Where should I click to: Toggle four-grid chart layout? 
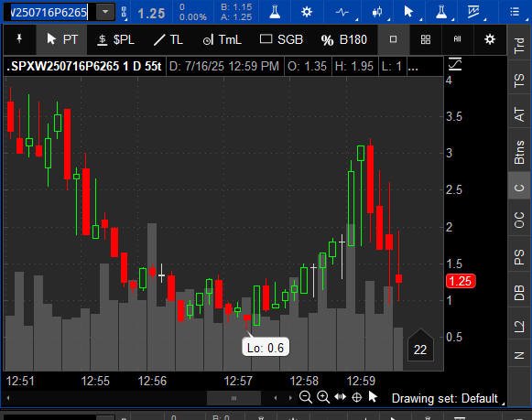pos(426,39)
